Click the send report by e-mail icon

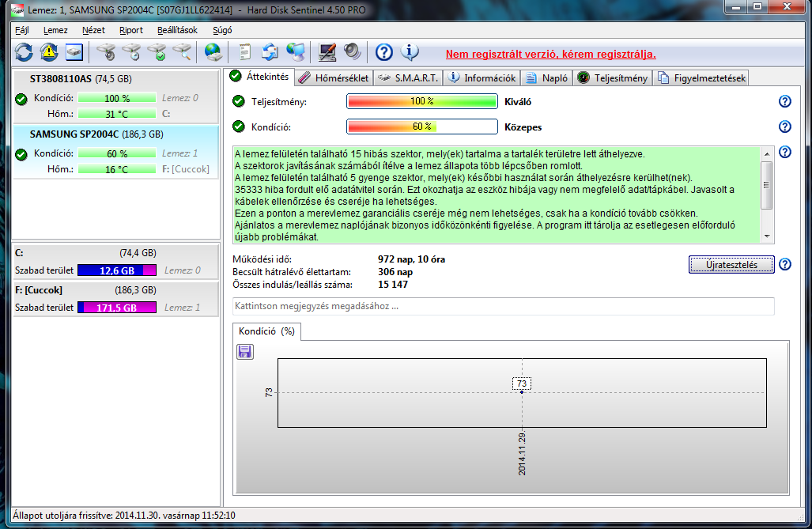(x=270, y=52)
